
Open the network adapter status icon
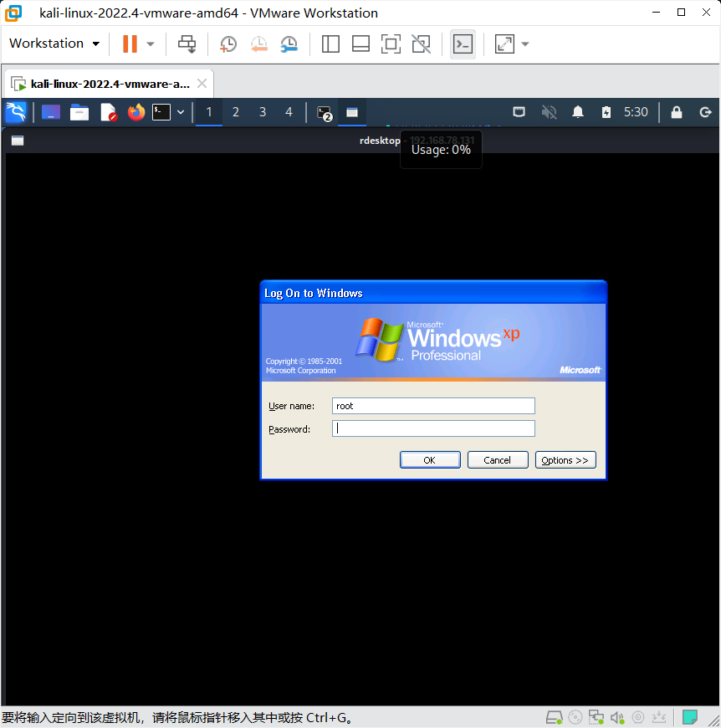(596, 718)
